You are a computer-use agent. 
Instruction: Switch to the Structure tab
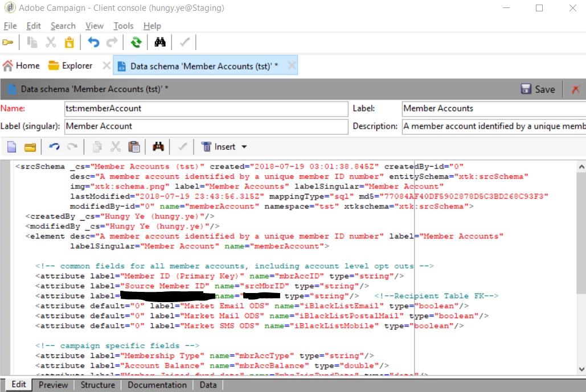click(x=98, y=385)
